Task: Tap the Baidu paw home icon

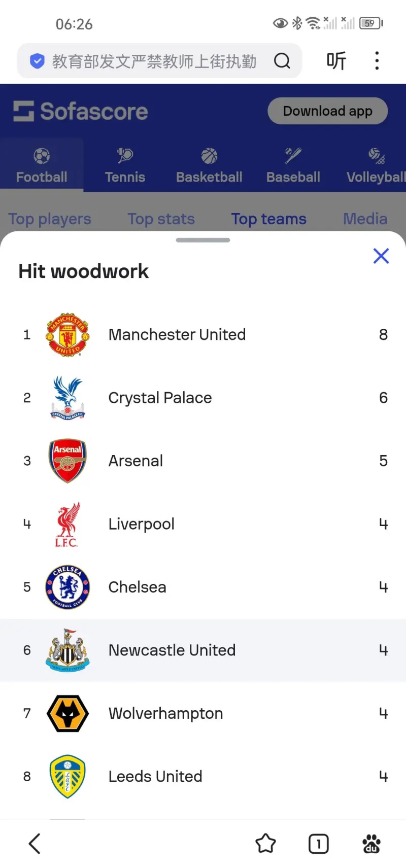Action: 371,844
